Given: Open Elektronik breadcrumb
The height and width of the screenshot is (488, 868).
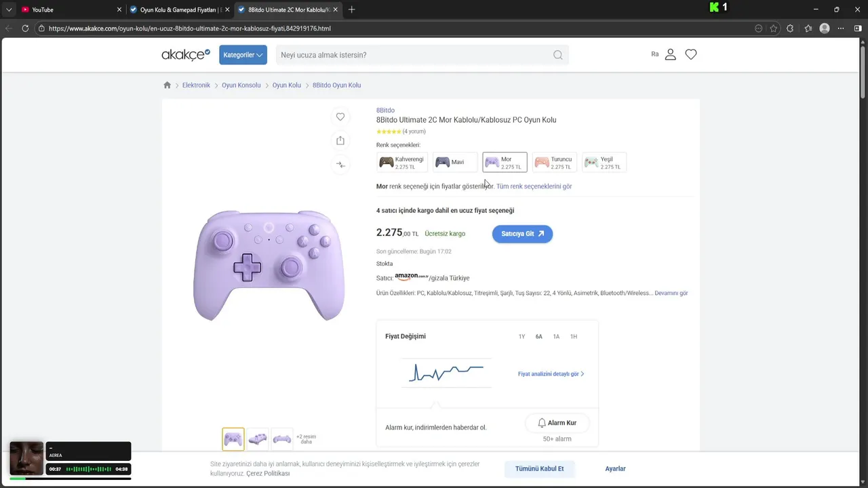Looking at the screenshot, I should point(196,85).
